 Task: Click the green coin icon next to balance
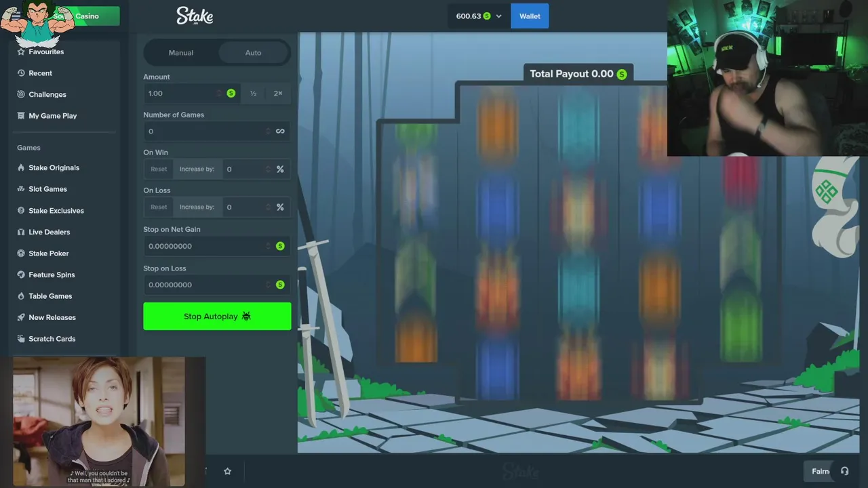click(487, 16)
